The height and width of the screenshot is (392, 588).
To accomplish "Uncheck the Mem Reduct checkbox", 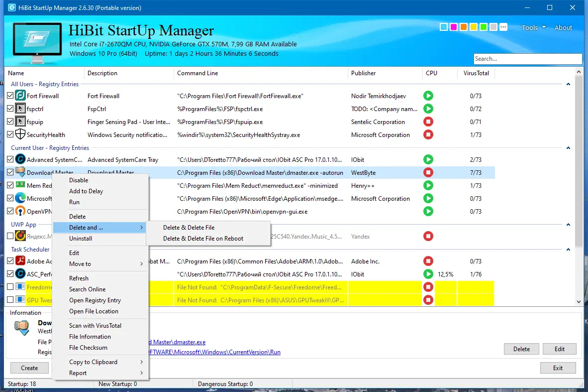I will 10,185.
